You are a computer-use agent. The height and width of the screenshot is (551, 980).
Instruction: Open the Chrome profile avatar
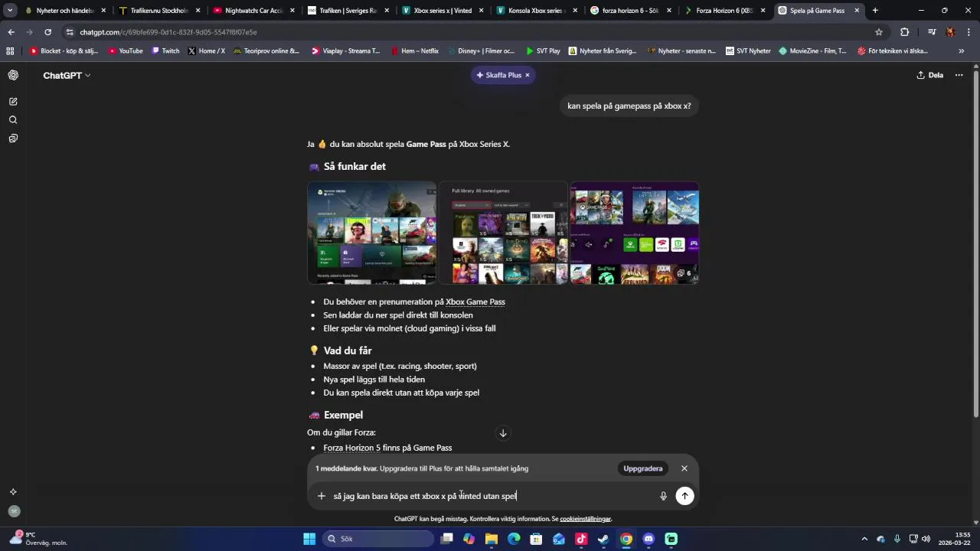[x=950, y=32]
